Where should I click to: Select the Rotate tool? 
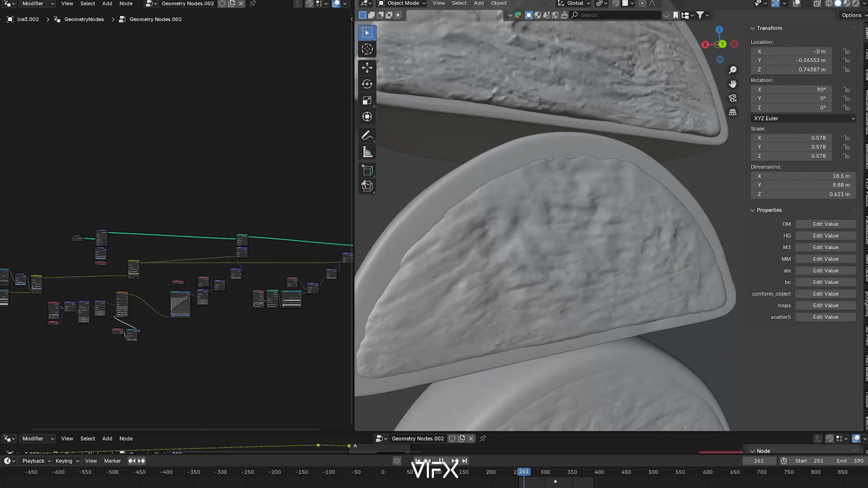pos(367,84)
